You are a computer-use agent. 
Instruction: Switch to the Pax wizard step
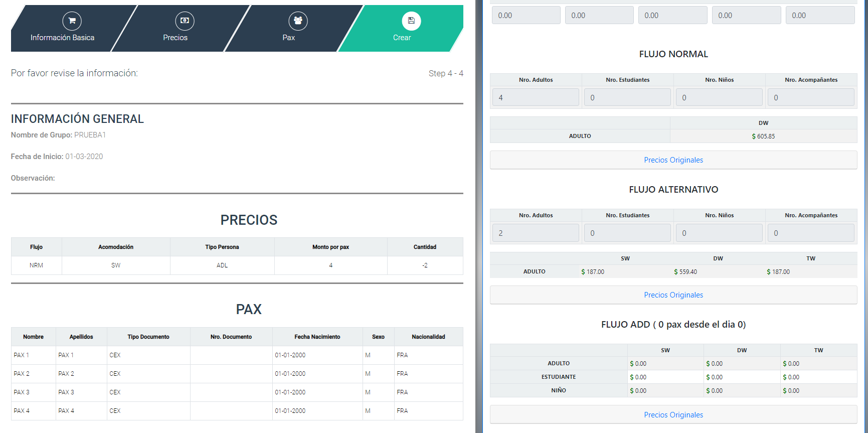pyautogui.click(x=288, y=38)
